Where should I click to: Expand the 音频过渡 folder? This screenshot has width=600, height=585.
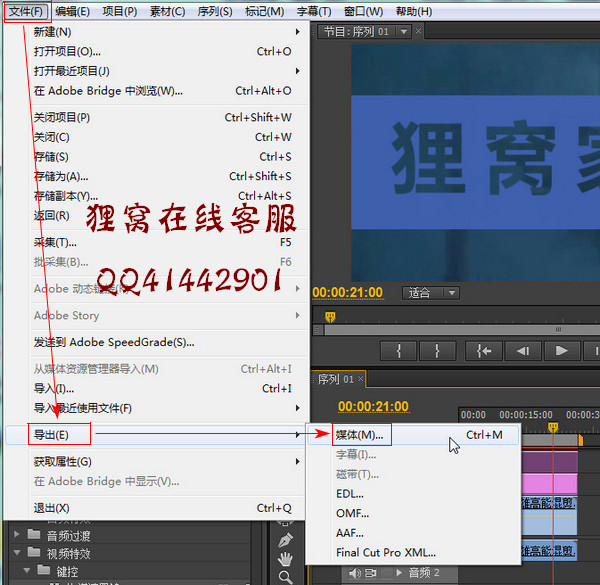(16, 534)
